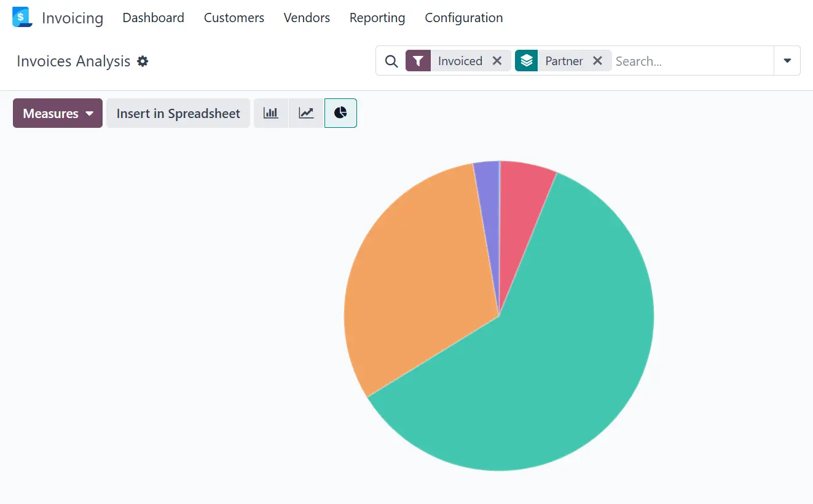Toggle the search options dropdown arrow
The image size is (813, 504).
(787, 61)
